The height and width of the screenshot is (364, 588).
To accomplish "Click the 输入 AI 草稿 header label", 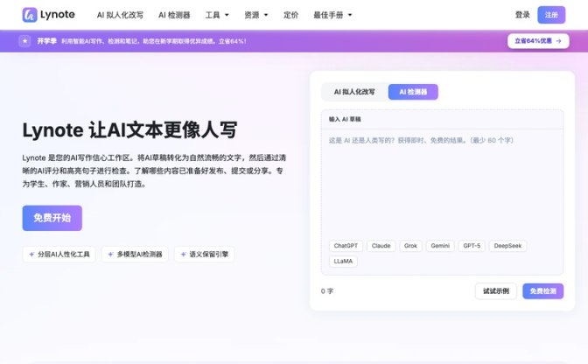I will point(345,119).
